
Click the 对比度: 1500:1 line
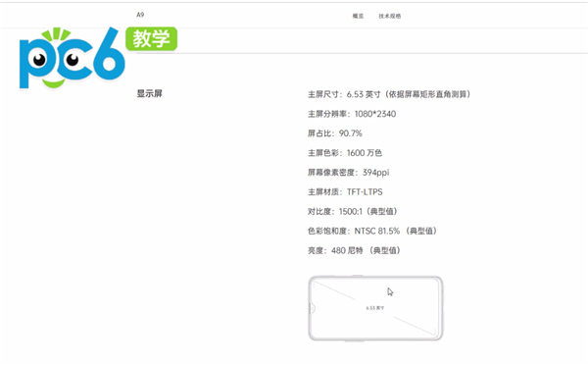[x=353, y=212]
